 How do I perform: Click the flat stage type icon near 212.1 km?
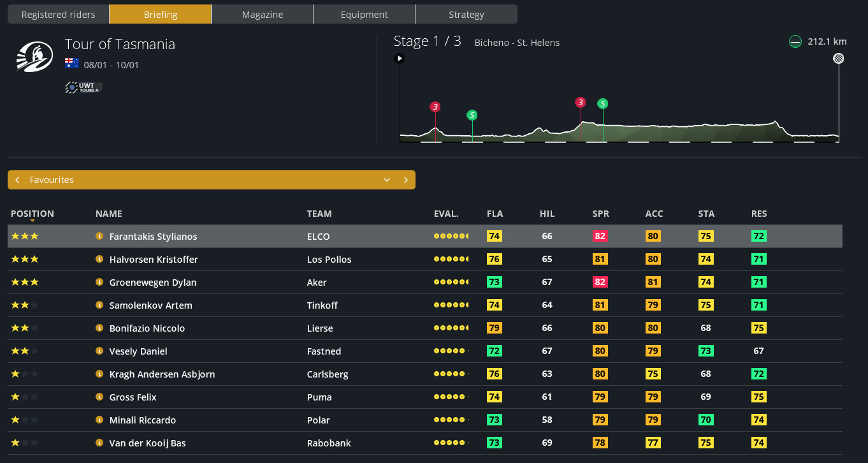click(795, 42)
